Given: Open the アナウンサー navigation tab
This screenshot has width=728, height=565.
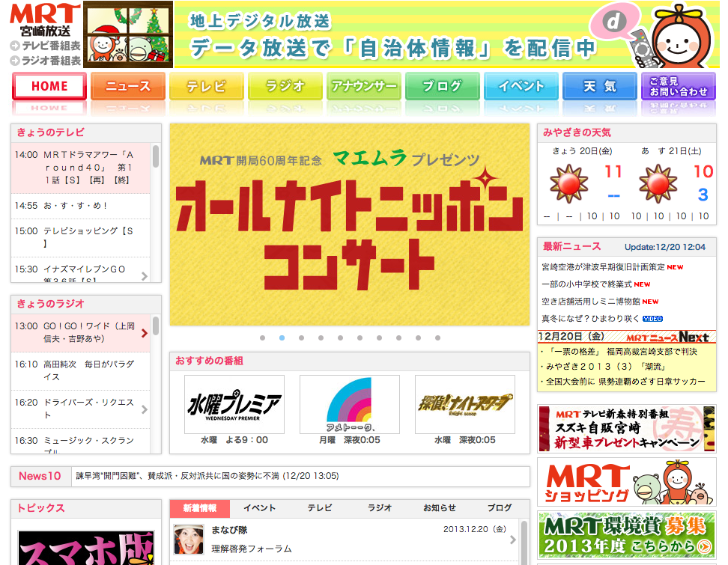Looking at the screenshot, I should [364, 86].
